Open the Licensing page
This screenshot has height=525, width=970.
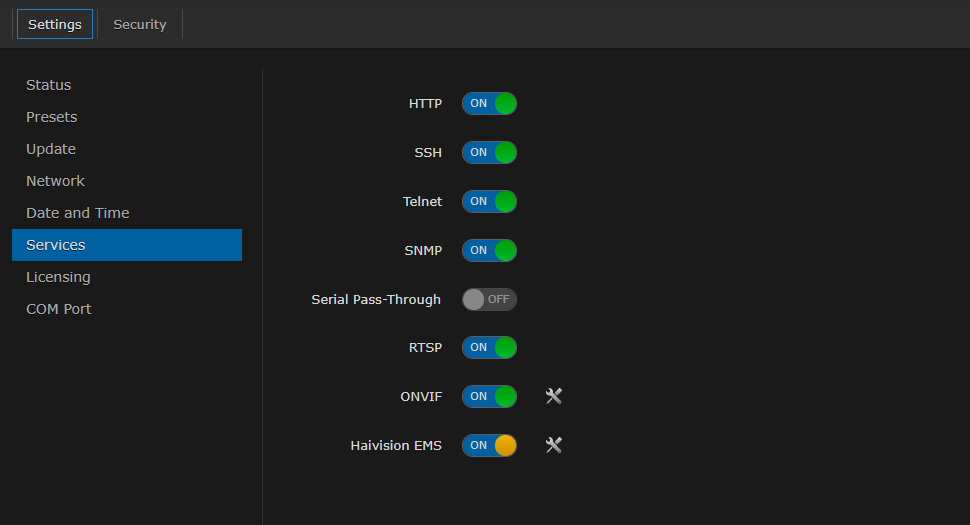click(x=58, y=277)
